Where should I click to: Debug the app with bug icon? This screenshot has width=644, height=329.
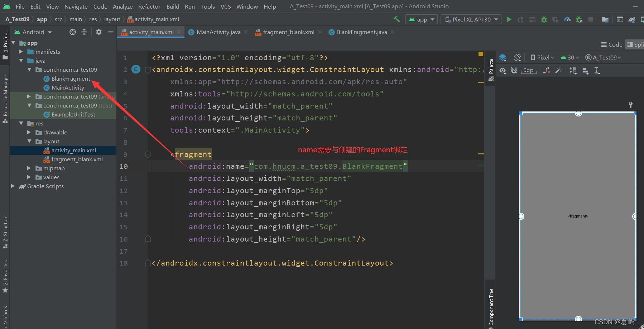544,19
